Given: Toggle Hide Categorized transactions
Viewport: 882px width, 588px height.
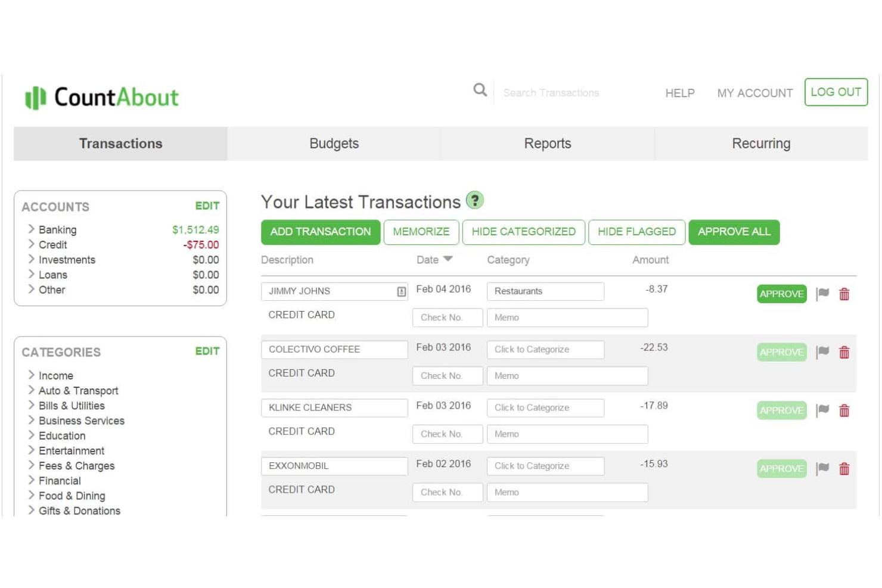Looking at the screenshot, I should (523, 232).
